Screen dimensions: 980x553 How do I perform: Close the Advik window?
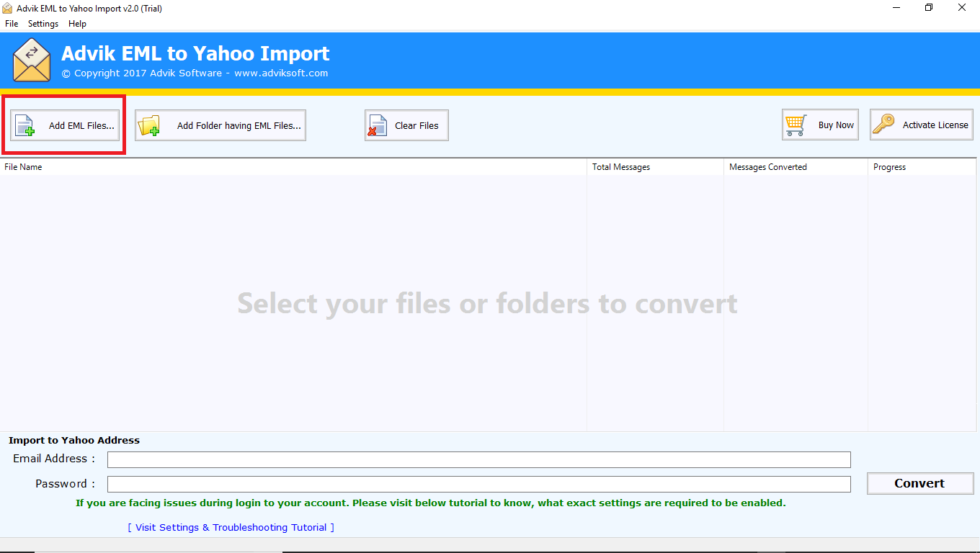click(x=963, y=8)
